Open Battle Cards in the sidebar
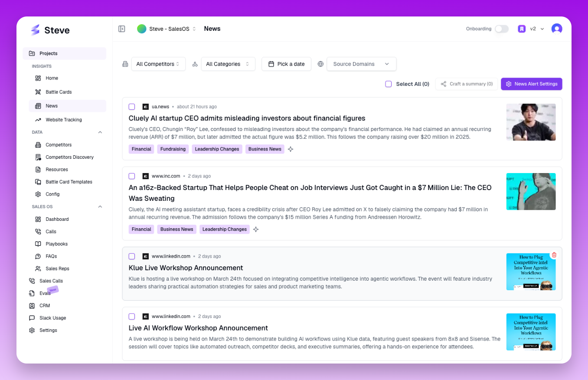The width and height of the screenshot is (588, 380). pyautogui.click(x=59, y=92)
